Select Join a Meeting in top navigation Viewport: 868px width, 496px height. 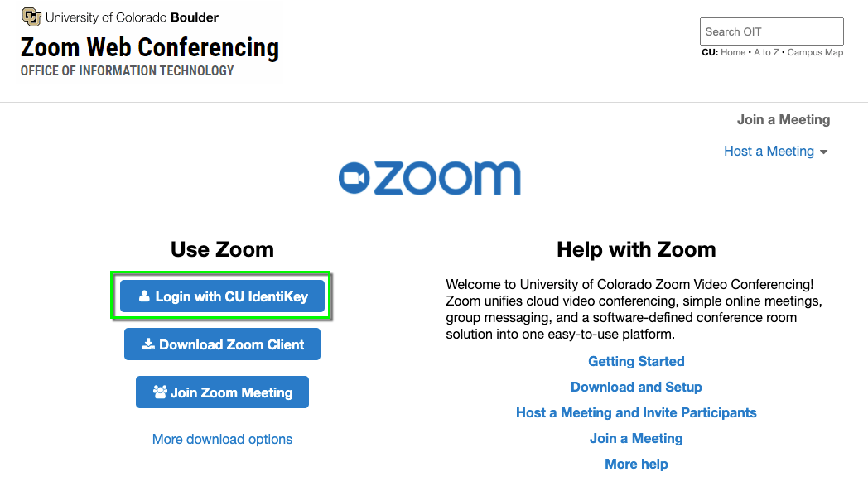click(x=784, y=119)
